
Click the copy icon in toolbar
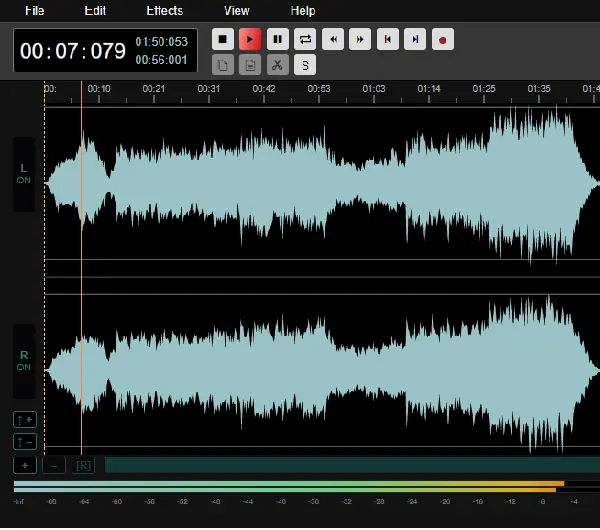coord(223,65)
